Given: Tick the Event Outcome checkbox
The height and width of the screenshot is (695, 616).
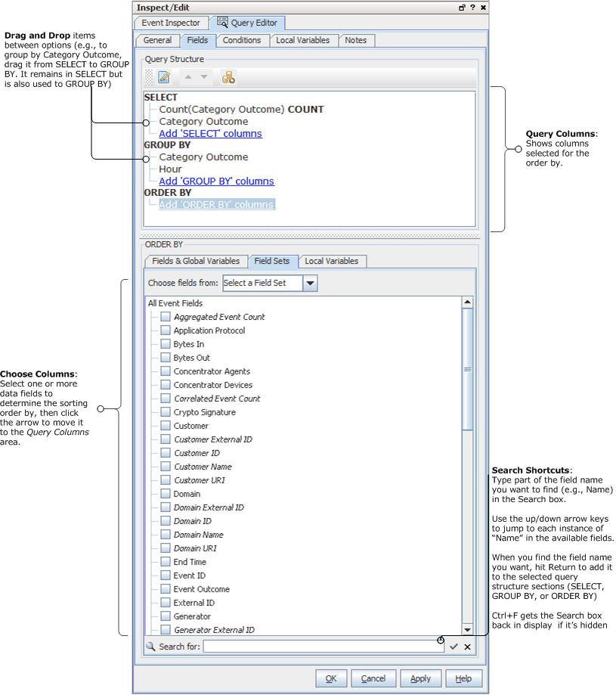Looking at the screenshot, I should point(166,589).
